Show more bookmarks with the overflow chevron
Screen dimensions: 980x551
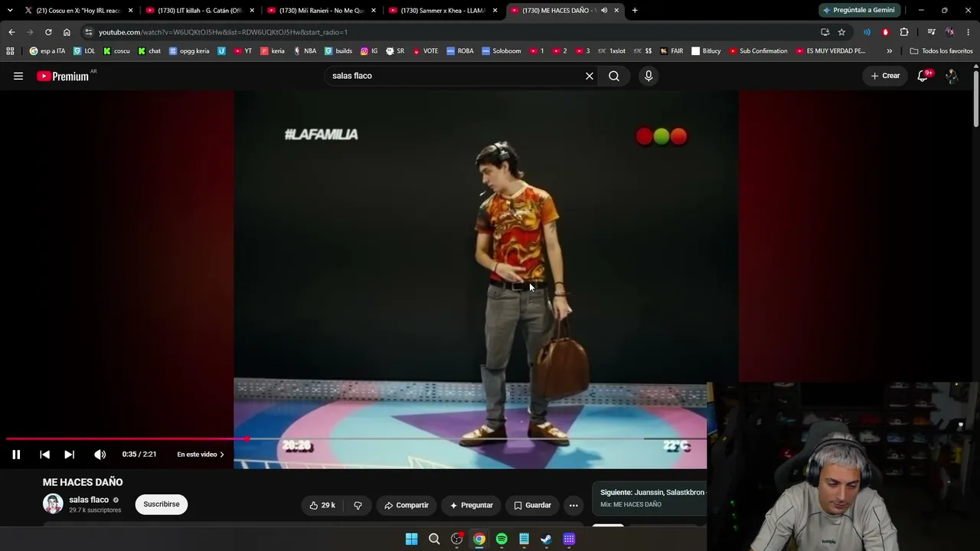pyautogui.click(x=889, y=51)
